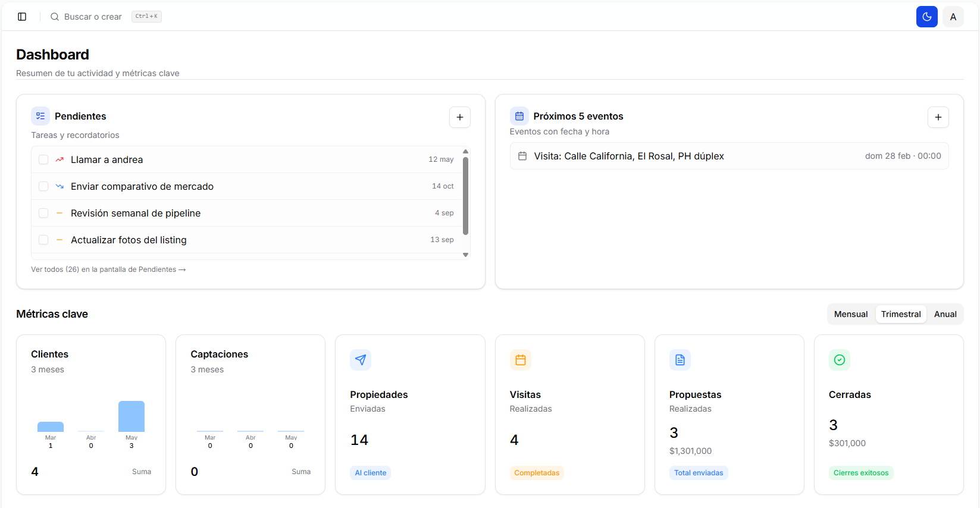Click medium priority dash on Actualizar fotos
The width and height of the screenshot is (980, 508).
60,240
